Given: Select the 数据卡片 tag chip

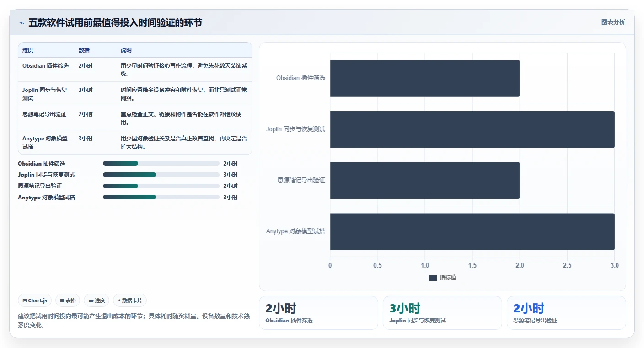Looking at the screenshot, I should tap(130, 300).
